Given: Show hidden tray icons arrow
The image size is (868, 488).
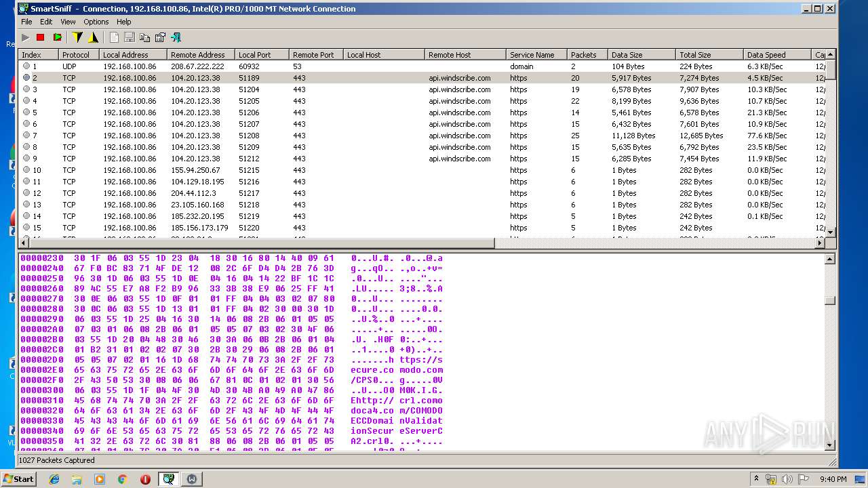Looking at the screenshot, I should point(756,479).
